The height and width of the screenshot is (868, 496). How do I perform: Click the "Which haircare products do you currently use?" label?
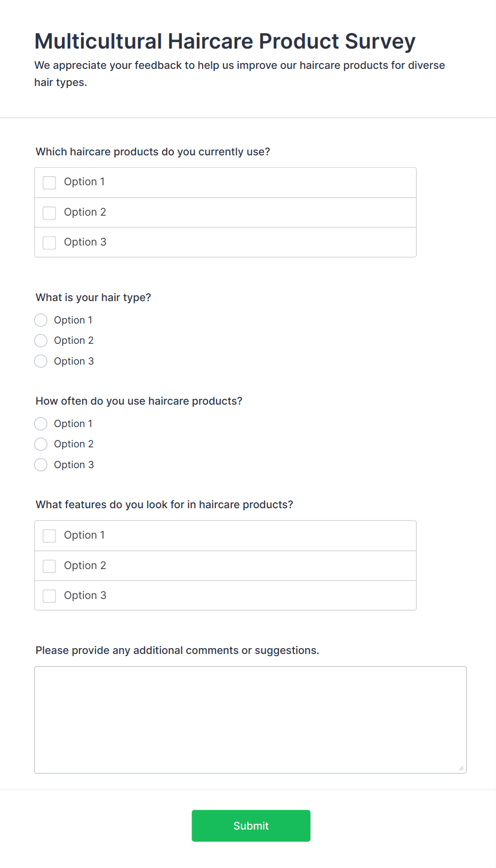pos(153,152)
